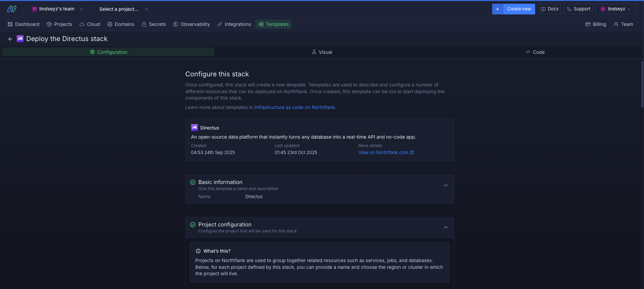Click the last updated date 01:45 23rd Oct 2025
This screenshot has height=289, width=644.
296,152
